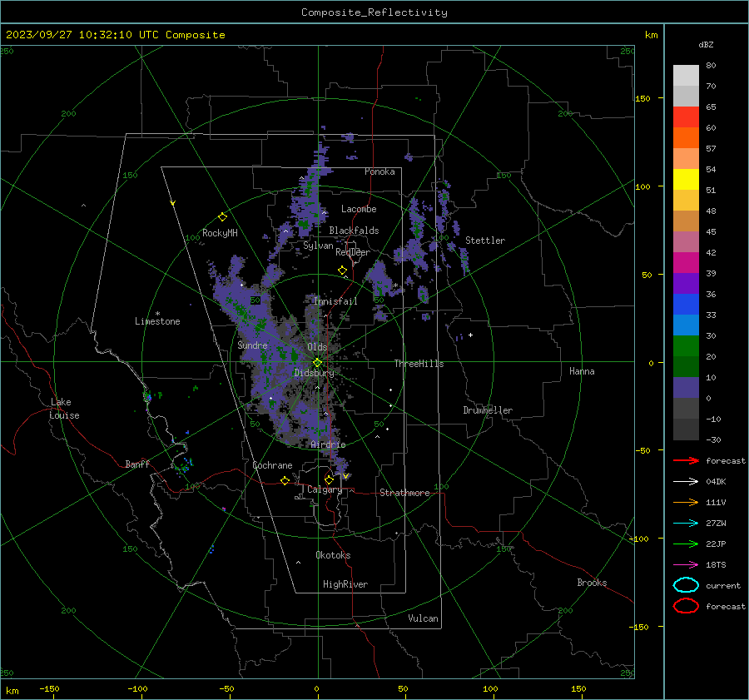
Task: Select the slate purple 0-10 dBZ swatch
Action: [x=686, y=388]
